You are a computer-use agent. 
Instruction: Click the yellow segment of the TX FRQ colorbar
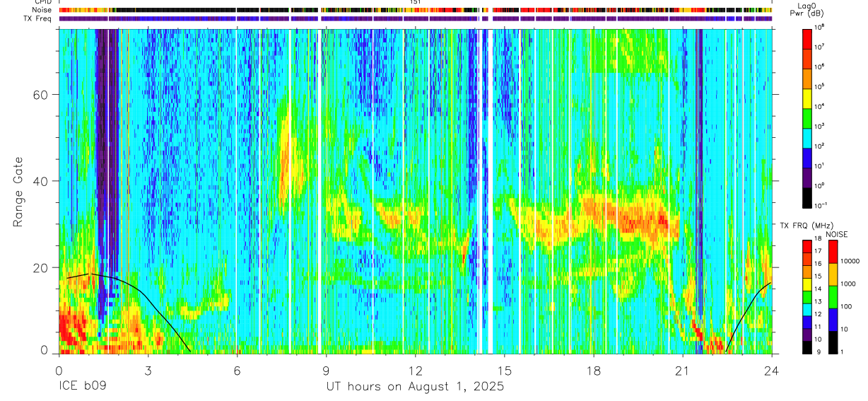click(807, 284)
